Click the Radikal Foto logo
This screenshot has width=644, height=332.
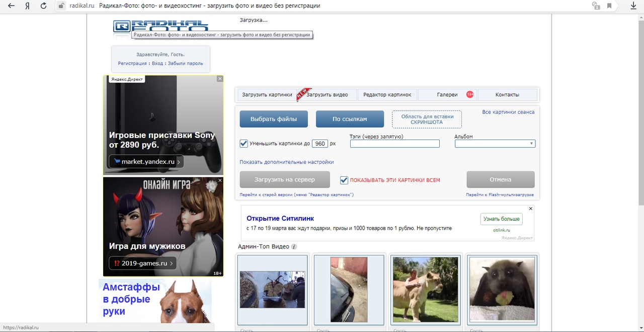[x=160, y=27]
